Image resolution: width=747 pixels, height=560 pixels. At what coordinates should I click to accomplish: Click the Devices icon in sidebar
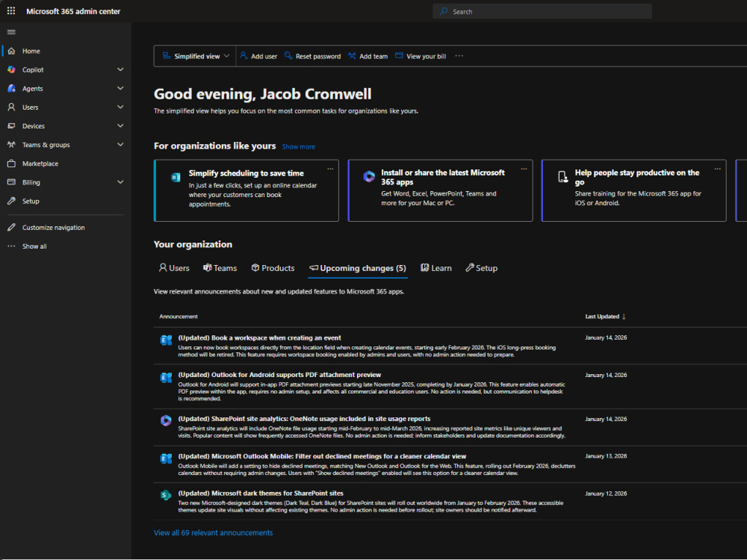tap(11, 125)
